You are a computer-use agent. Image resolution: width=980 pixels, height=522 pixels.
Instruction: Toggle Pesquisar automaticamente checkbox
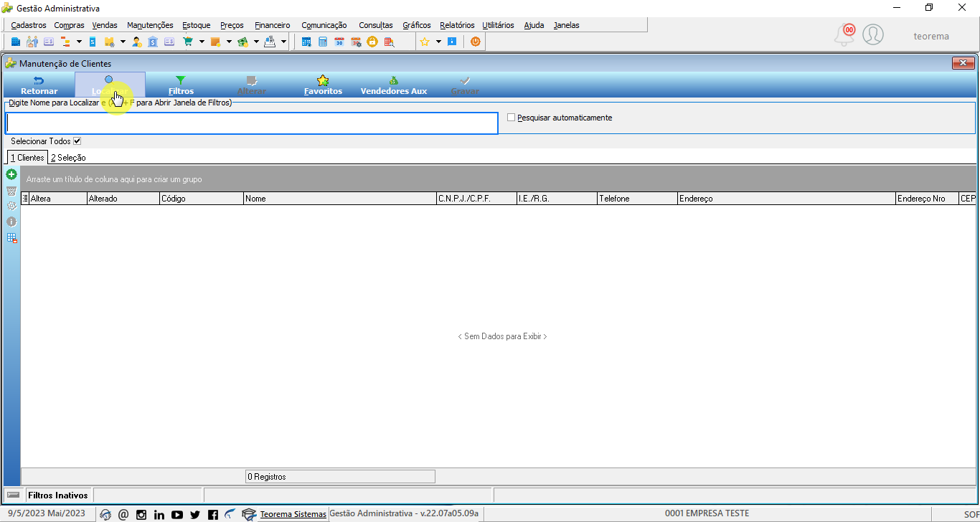click(512, 118)
